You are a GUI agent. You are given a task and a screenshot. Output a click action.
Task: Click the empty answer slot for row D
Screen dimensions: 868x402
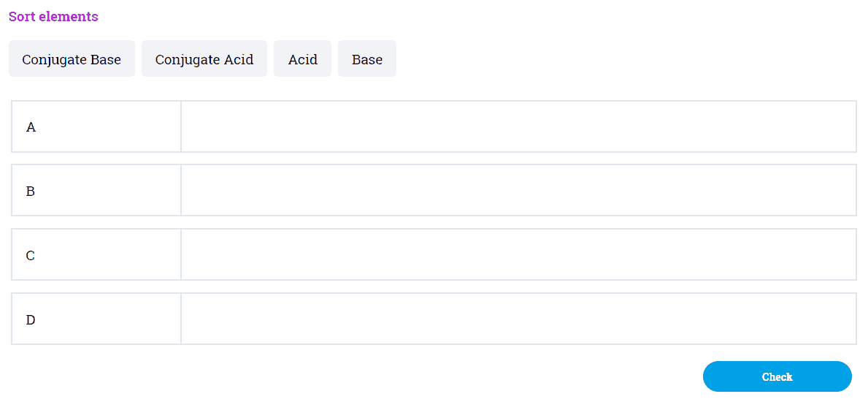click(518, 319)
